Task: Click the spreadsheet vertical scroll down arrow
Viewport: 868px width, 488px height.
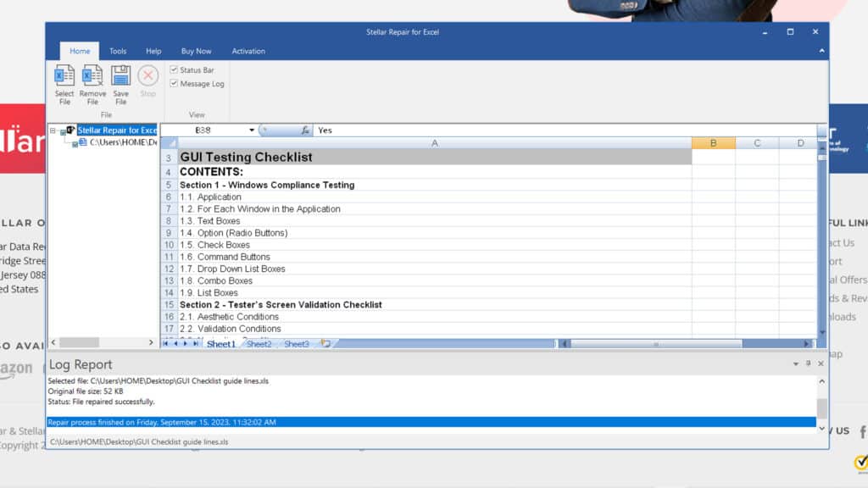Action: point(822,332)
